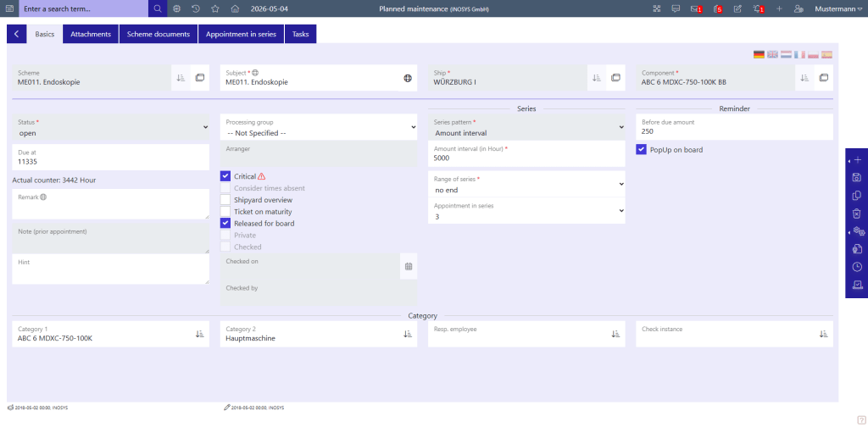Open the Component record window icon

pyautogui.click(x=824, y=78)
